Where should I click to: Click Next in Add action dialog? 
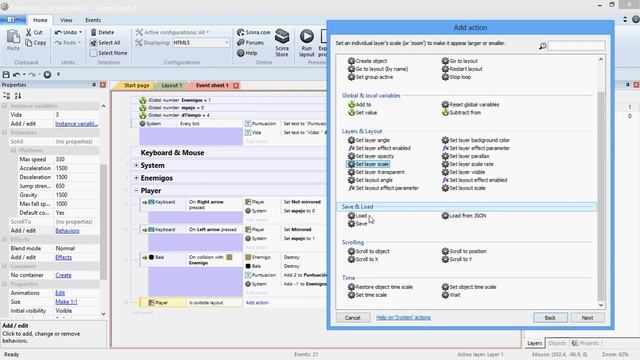(x=587, y=318)
